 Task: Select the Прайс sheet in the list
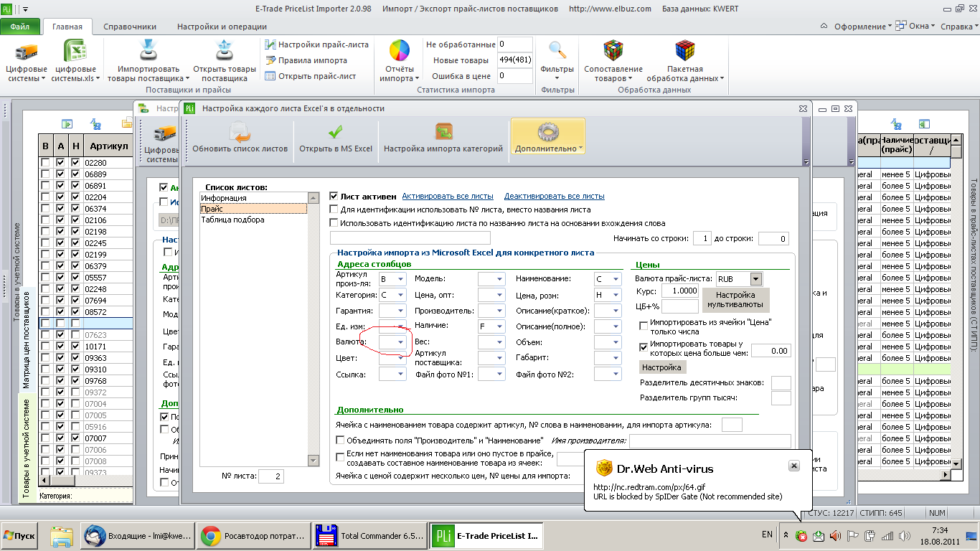(253, 209)
